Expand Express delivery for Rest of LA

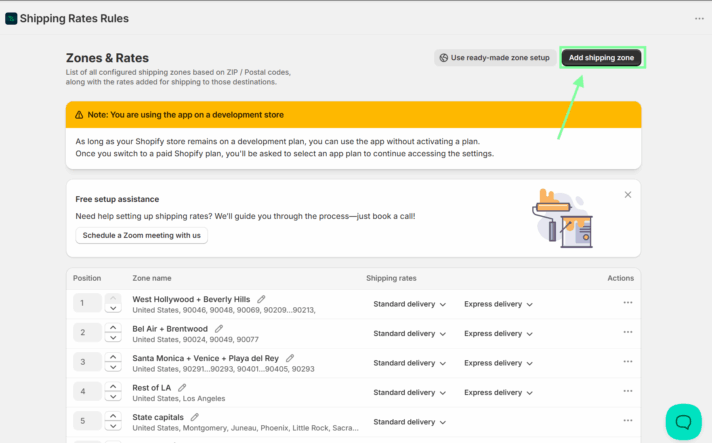coord(498,393)
